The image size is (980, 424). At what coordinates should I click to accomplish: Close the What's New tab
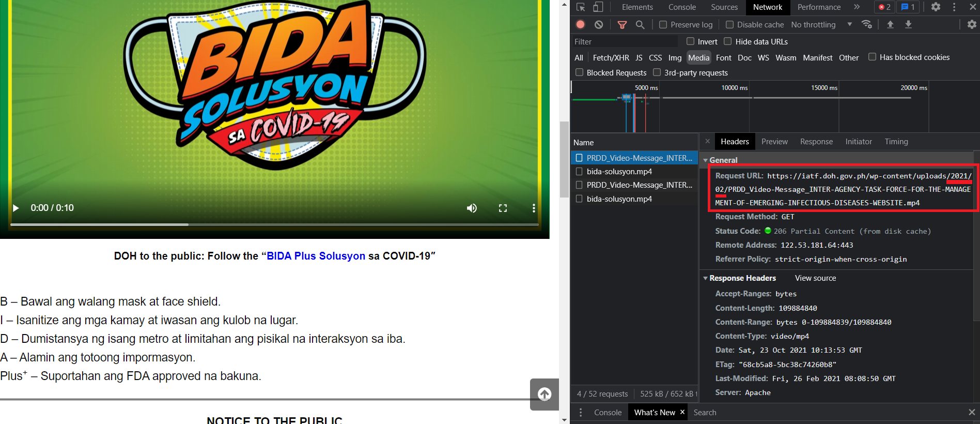point(682,412)
